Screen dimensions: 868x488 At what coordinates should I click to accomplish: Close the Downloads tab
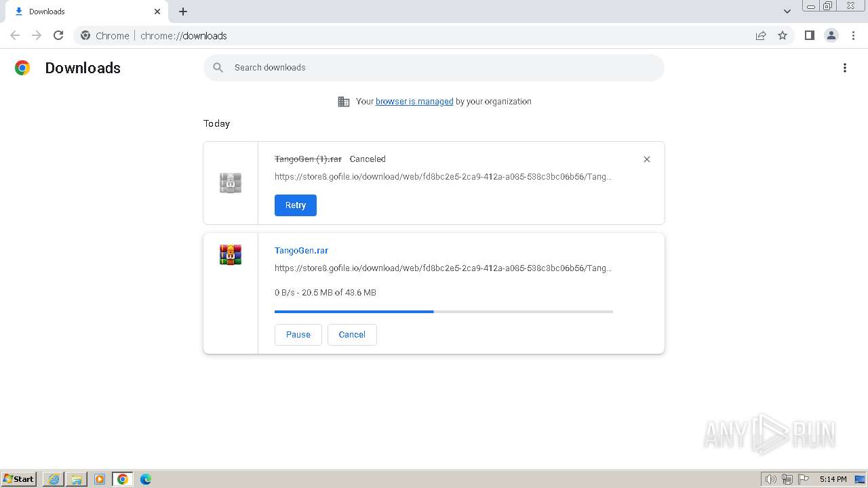coord(157,12)
